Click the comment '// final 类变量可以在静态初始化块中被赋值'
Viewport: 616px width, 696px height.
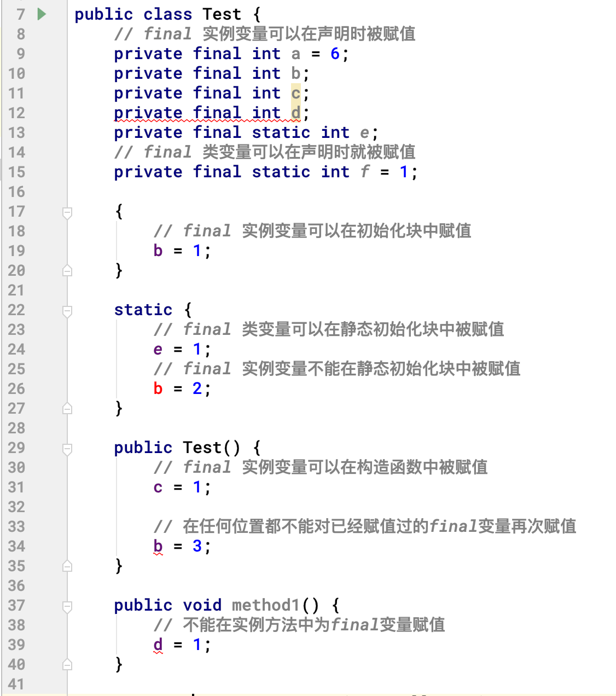click(329, 329)
